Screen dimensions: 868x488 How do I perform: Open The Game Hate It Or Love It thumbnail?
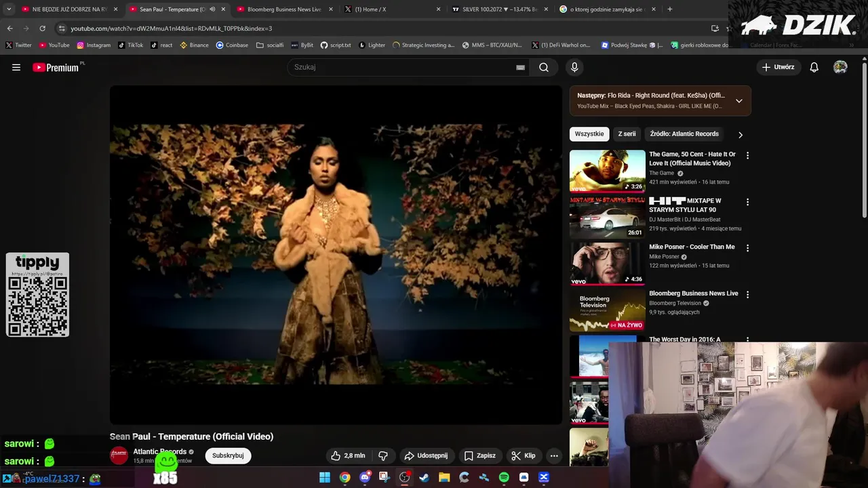pos(608,171)
